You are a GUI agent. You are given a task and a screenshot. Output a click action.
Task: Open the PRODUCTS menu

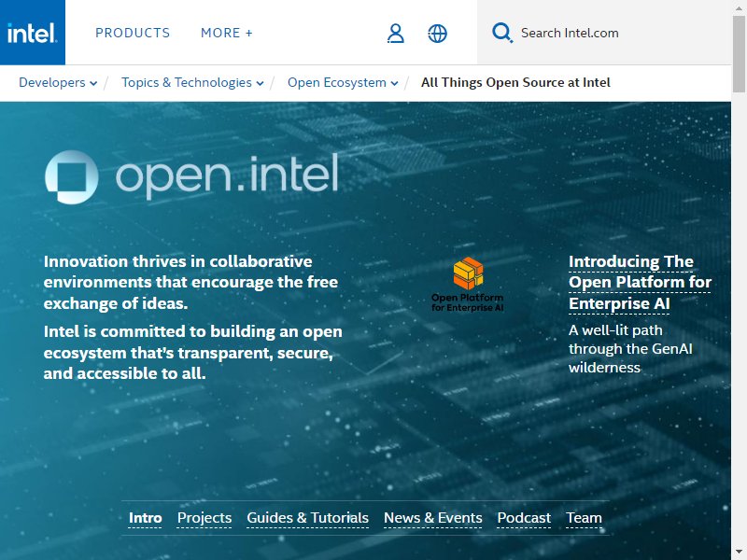pyautogui.click(x=133, y=33)
